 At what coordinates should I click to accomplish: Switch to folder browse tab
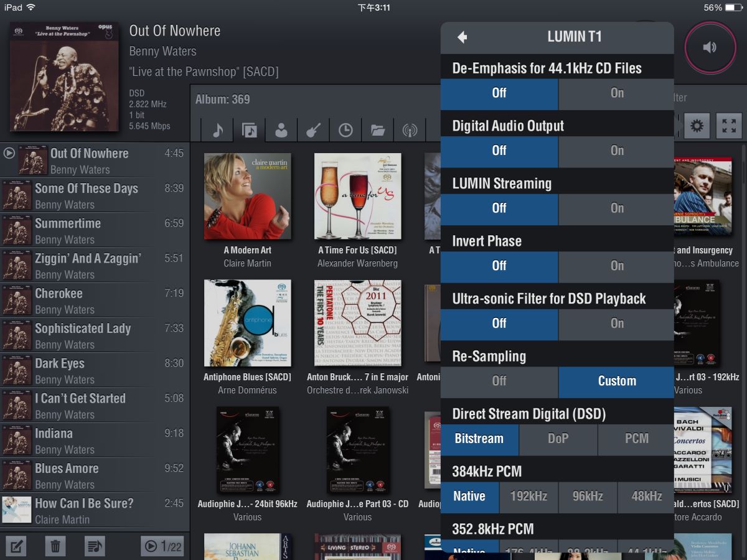[377, 129]
